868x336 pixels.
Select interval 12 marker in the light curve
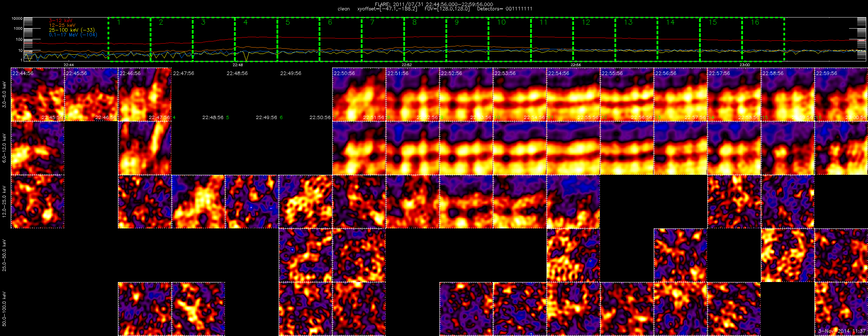coord(586,22)
